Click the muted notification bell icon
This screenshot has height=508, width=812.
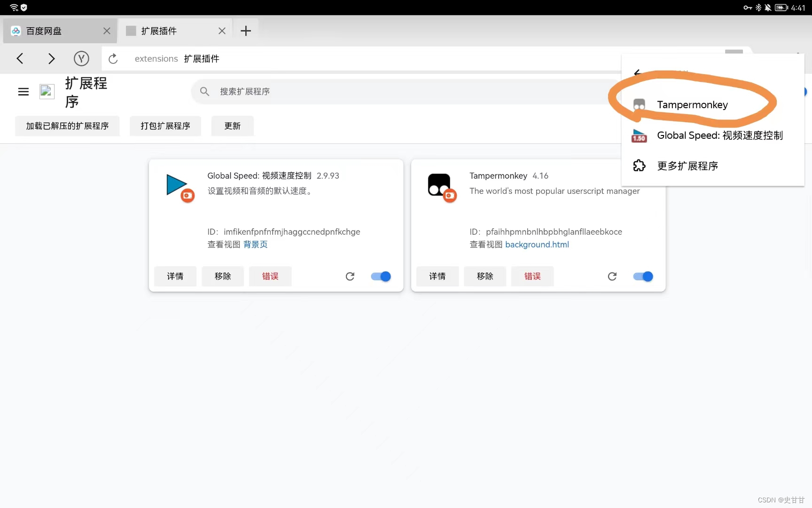pyautogui.click(x=768, y=8)
